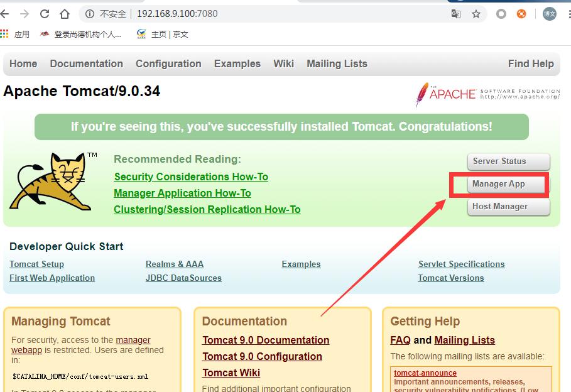Open Clustering/Session Replication How-To link
This screenshot has height=392, width=571.
point(207,209)
